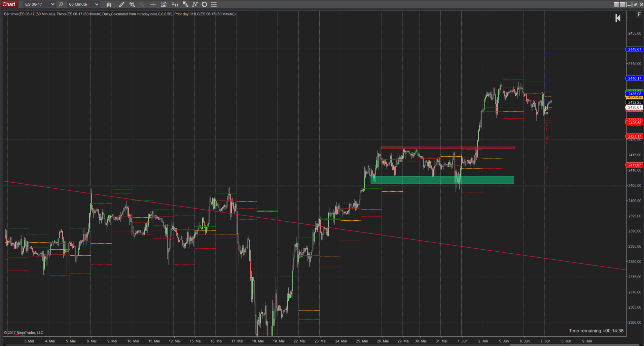Screen dimensions: 644x346
Task: Expand the 60 Minute interval dropdown
Action: 97,4
